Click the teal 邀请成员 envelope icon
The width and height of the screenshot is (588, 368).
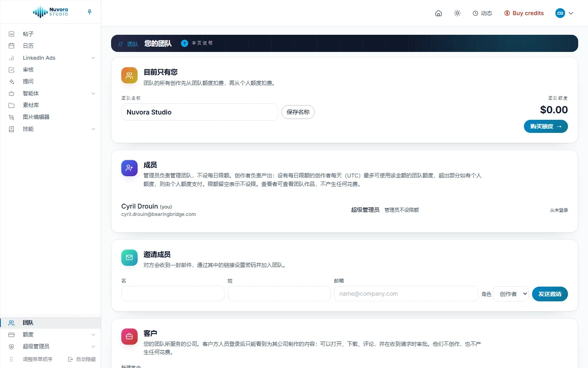129,258
